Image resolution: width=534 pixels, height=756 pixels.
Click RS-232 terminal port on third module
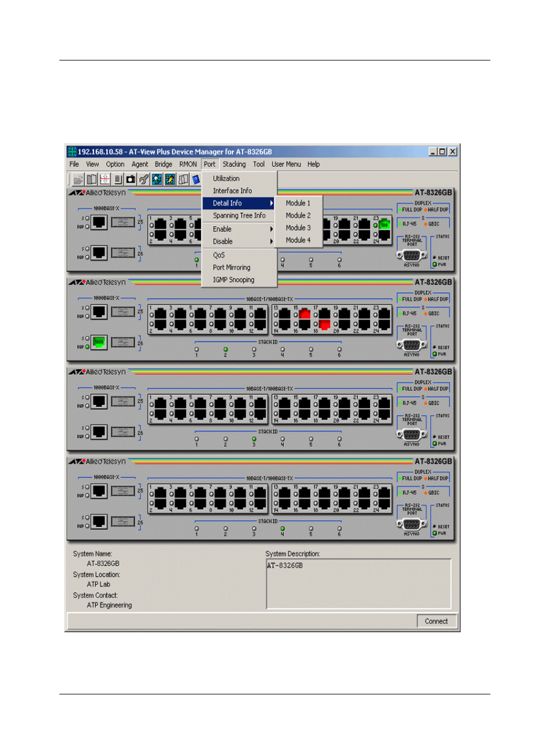(412, 435)
